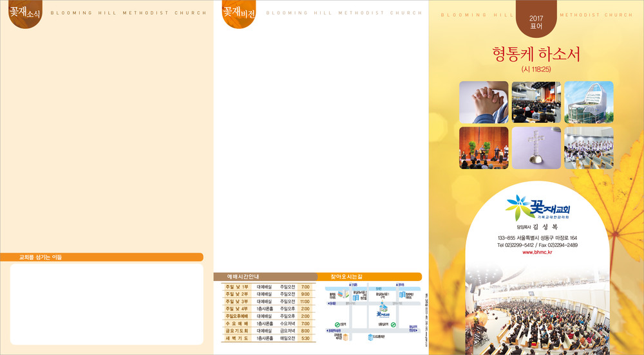Click the left green subway station marker on map
Screen dimensions: 644x355
337,324
